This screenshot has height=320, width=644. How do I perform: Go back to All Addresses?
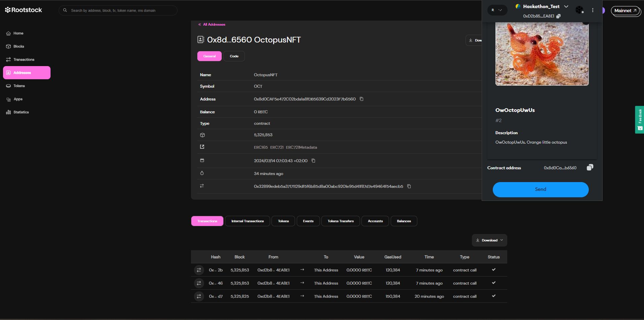[212, 25]
